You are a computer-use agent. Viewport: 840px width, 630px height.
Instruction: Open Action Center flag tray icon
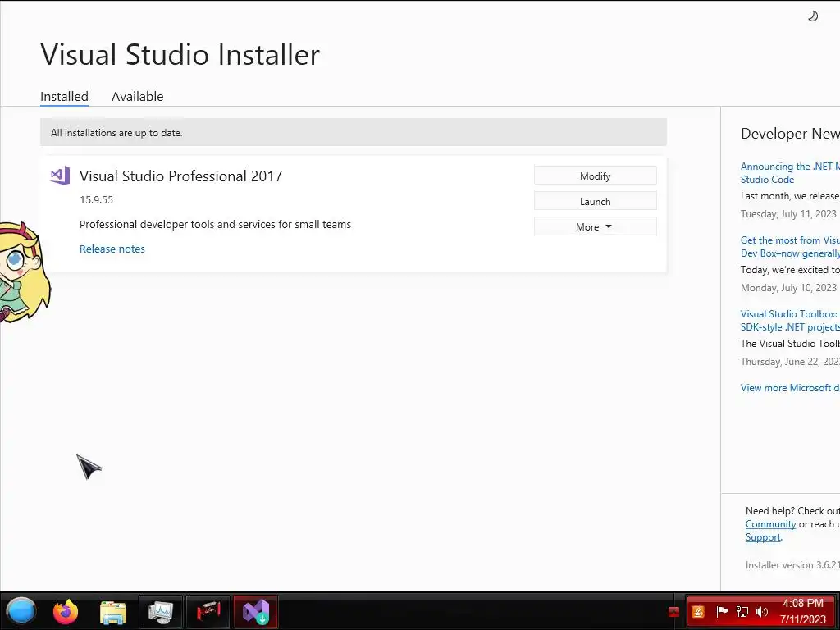(722, 611)
